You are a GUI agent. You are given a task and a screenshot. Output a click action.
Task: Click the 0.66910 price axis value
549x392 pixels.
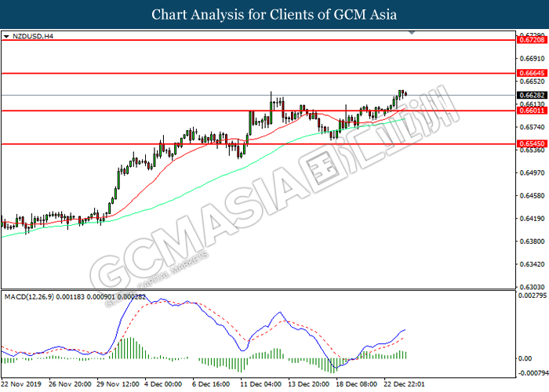click(x=533, y=59)
